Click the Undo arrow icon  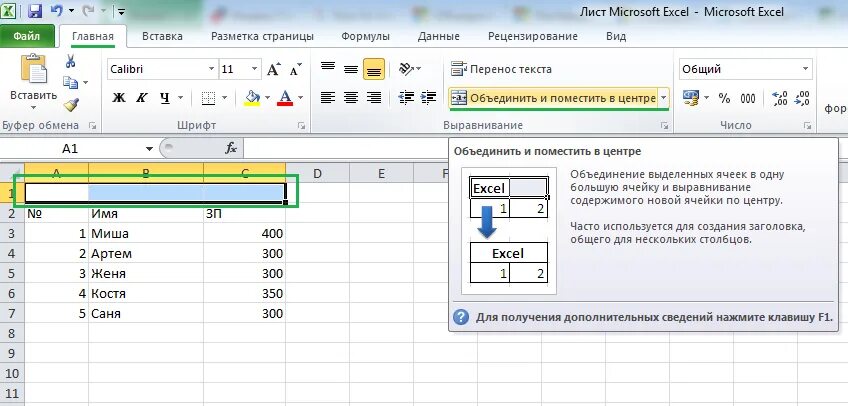56,11
